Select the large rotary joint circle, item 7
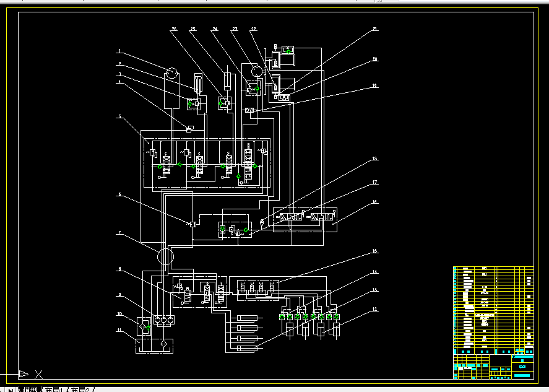 (165, 256)
